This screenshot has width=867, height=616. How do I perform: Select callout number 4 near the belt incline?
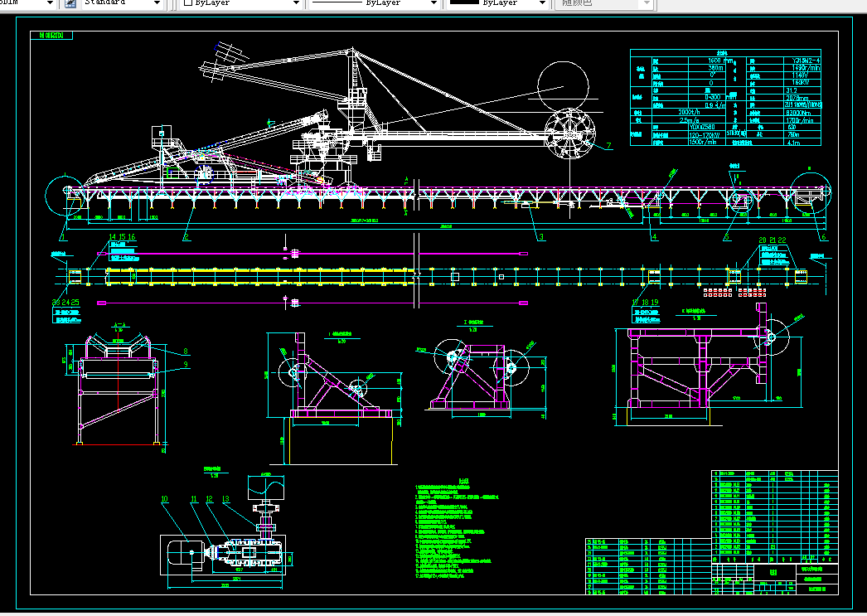click(x=655, y=237)
